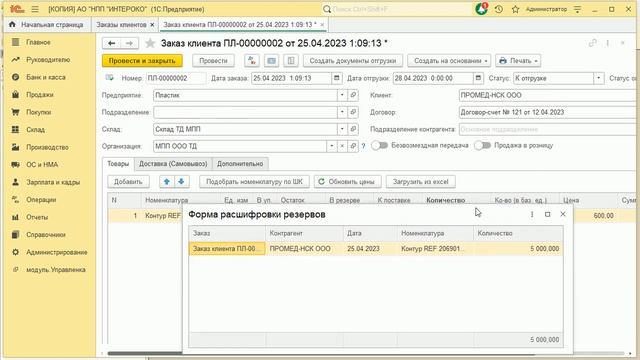This screenshot has height=360, width=640.
Task: Go back with the left arrow button
Action: 111,43
